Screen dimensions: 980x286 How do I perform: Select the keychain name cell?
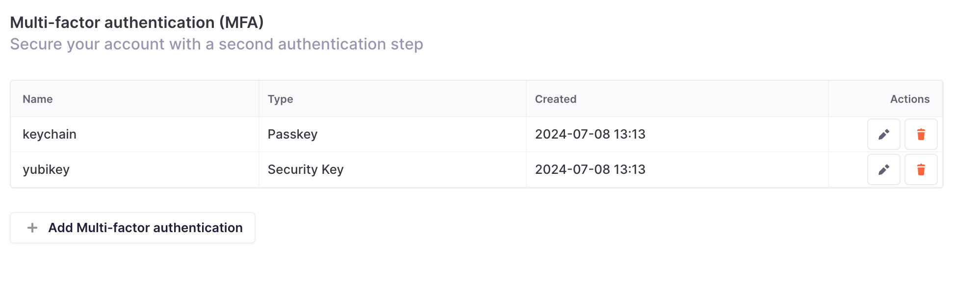[x=50, y=134]
